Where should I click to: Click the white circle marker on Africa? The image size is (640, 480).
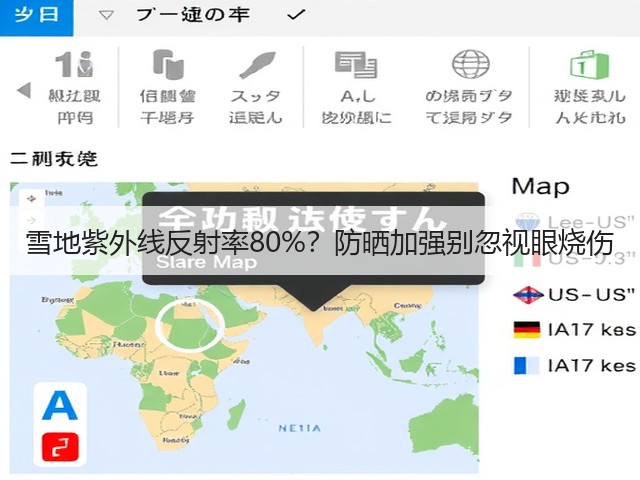coord(190,326)
